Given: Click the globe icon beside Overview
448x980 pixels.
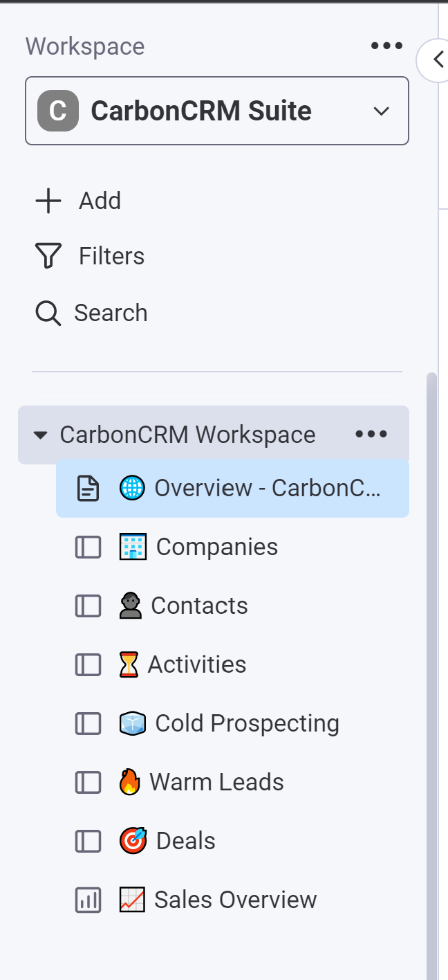Looking at the screenshot, I should (132, 489).
